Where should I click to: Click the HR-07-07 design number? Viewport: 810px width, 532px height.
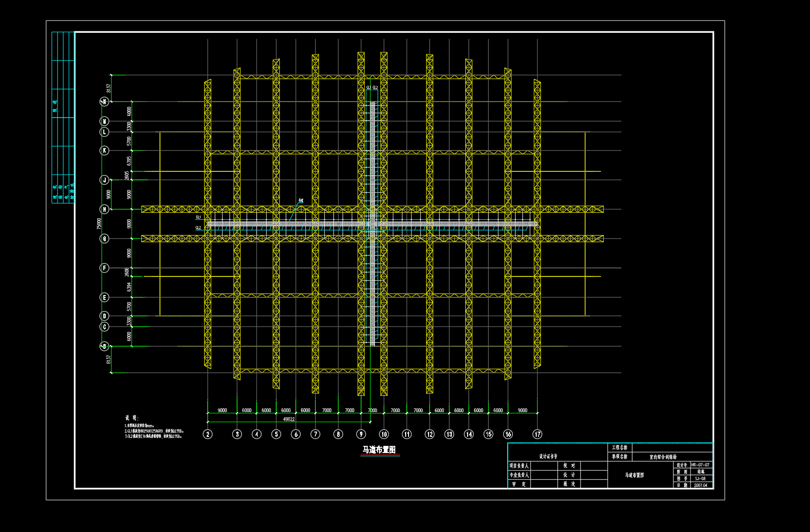(x=700, y=465)
